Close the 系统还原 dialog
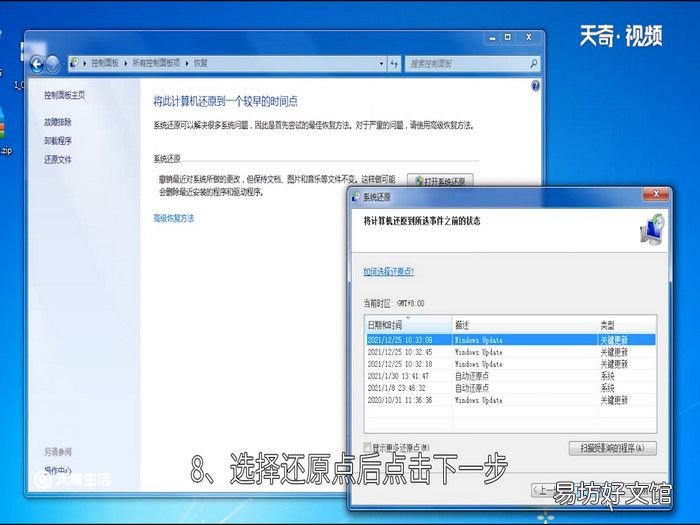Viewport: 700px width, 525px height. pos(656,194)
